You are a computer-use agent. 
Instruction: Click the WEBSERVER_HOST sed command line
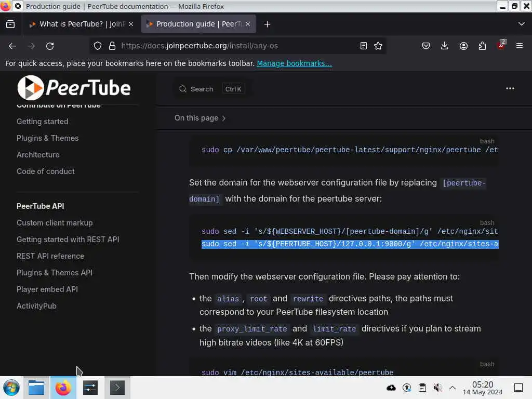tap(350, 231)
